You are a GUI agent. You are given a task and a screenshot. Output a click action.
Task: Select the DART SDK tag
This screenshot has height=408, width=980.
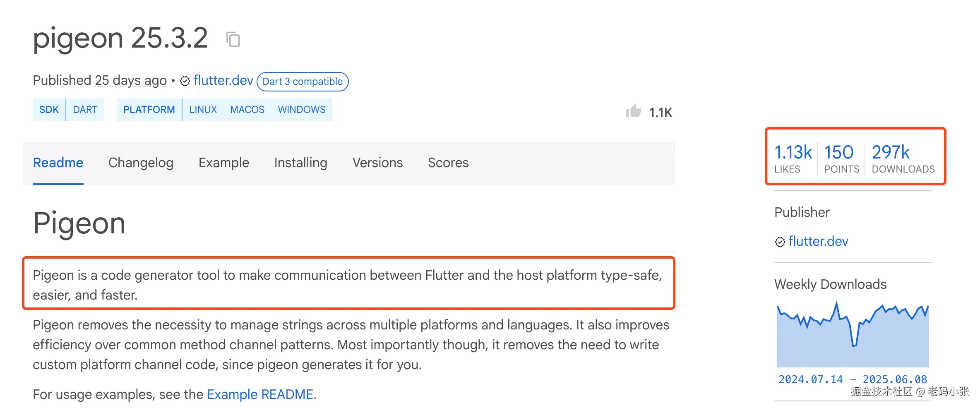tap(85, 110)
